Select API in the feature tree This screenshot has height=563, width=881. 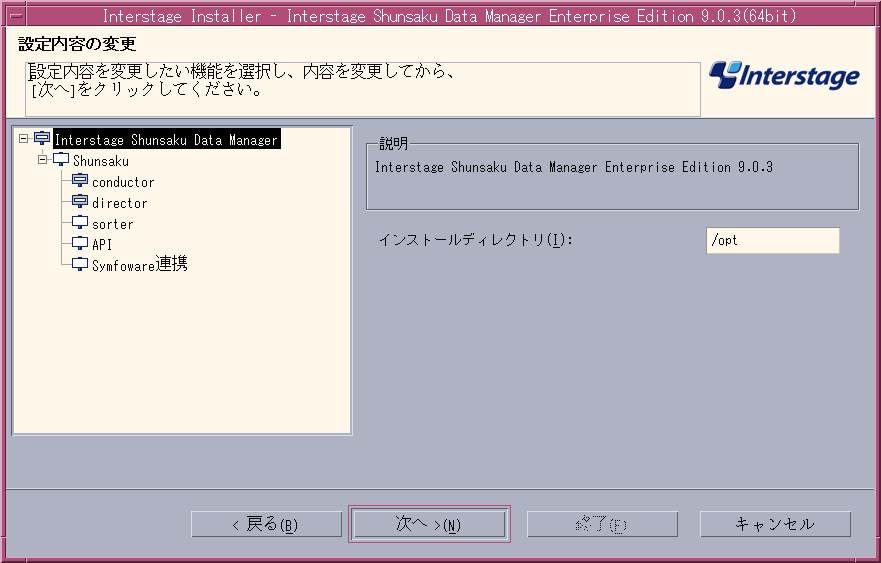[x=102, y=244]
